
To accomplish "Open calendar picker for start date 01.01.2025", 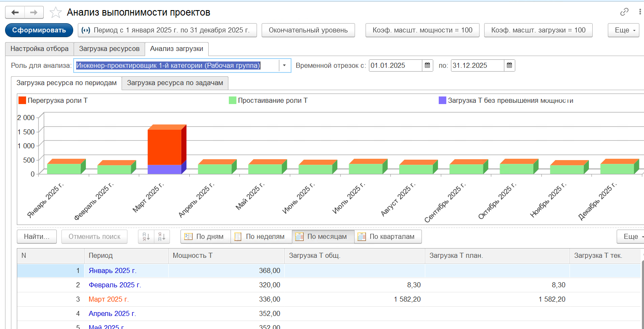I will (427, 66).
